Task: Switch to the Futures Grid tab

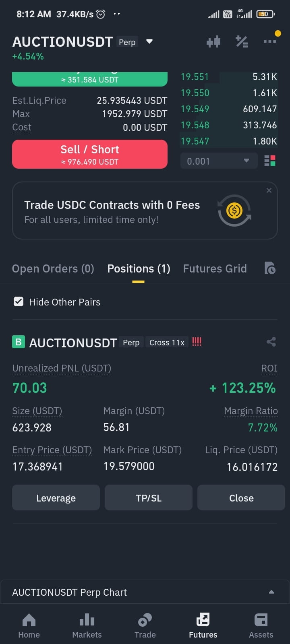Action: [215, 268]
